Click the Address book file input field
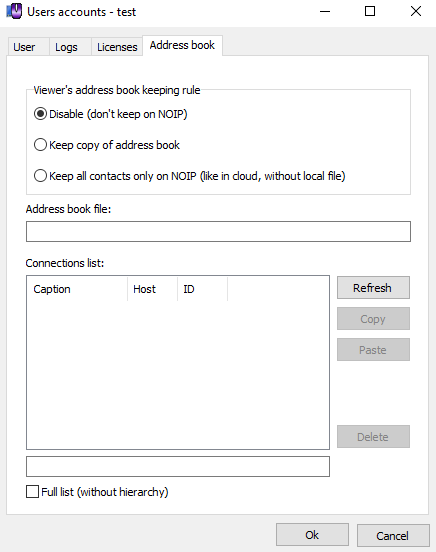 (218, 232)
